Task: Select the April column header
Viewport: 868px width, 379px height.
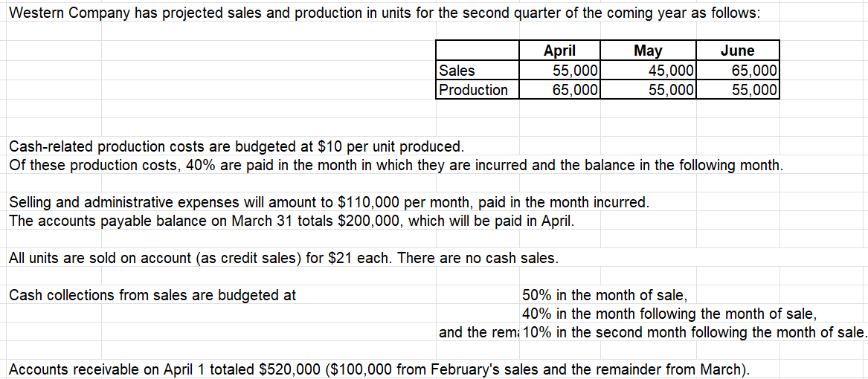Action: 559,51
